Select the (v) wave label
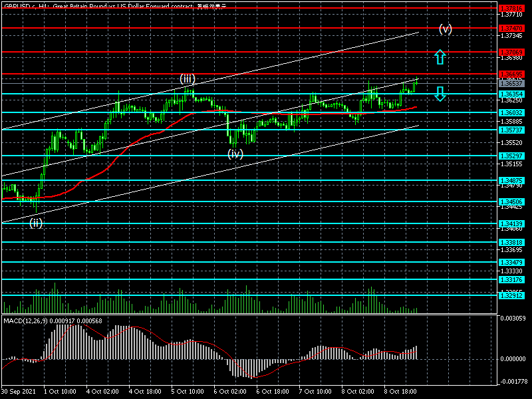This screenshot has height=399, width=532. 445,29
